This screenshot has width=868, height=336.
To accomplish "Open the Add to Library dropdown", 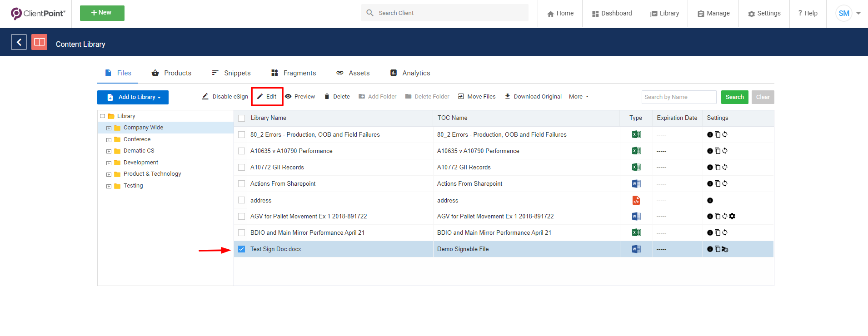I will pos(133,97).
